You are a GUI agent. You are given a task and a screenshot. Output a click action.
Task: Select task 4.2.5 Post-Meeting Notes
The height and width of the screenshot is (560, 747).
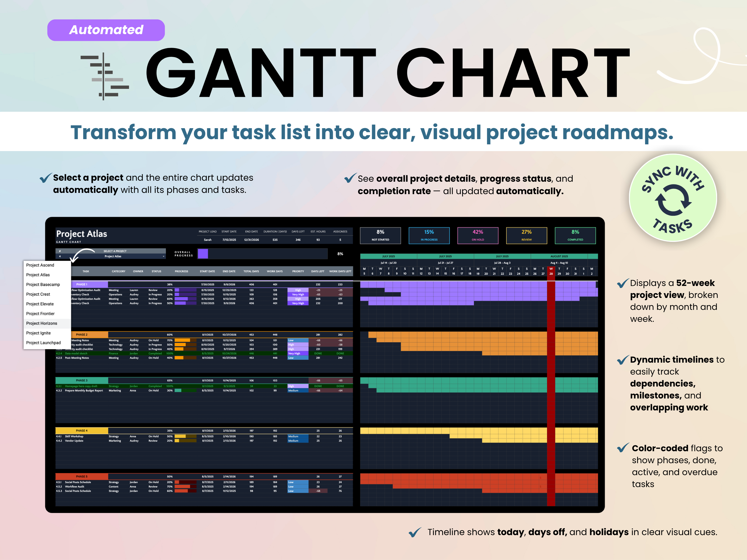pyautogui.click(x=204, y=358)
